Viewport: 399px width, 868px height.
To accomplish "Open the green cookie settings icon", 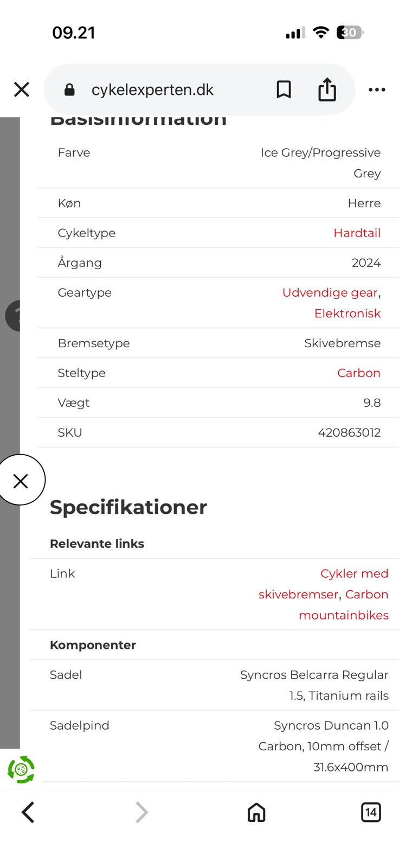I will coord(21,769).
